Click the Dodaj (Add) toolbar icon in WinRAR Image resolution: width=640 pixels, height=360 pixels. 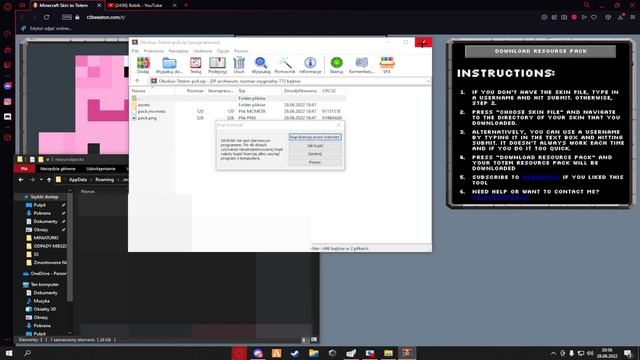click(x=143, y=65)
